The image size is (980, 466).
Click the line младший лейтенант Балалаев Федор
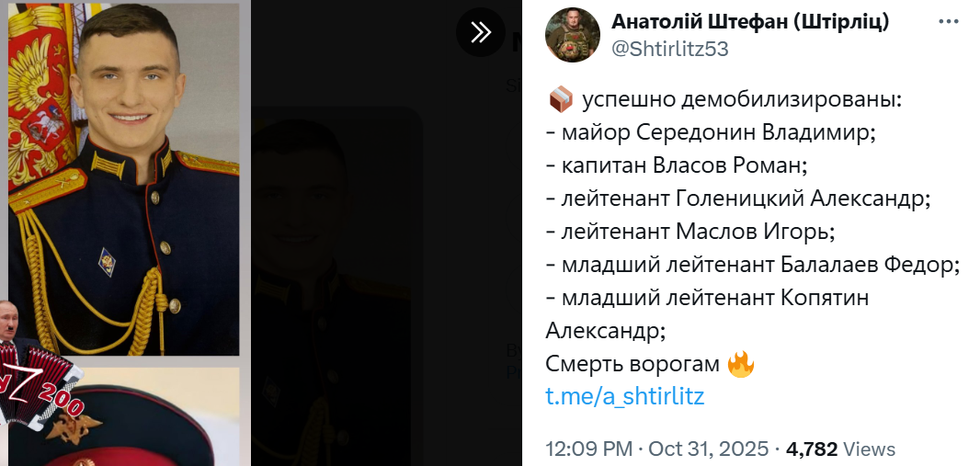[x=752, y=265]
